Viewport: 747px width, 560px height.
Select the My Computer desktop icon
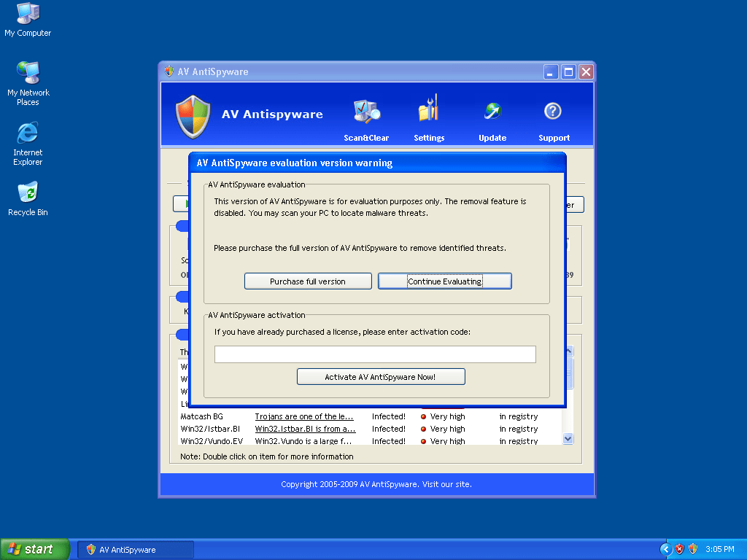click(x=28, y=14)
